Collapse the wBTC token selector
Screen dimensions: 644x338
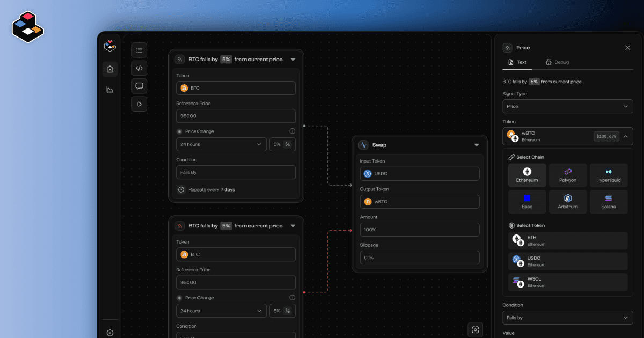click(625, 136)
